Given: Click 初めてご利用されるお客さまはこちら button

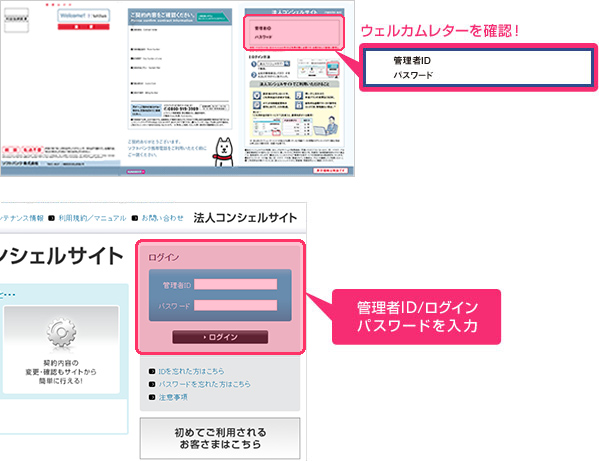Looking at the screenshot, I should click(x=220, y=438).
